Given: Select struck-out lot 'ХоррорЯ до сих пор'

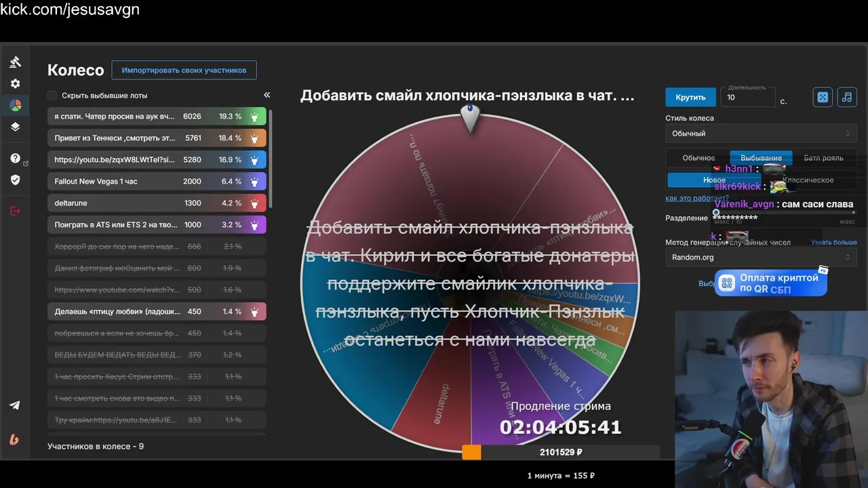Looking at the screenshot, I should 157,247.
